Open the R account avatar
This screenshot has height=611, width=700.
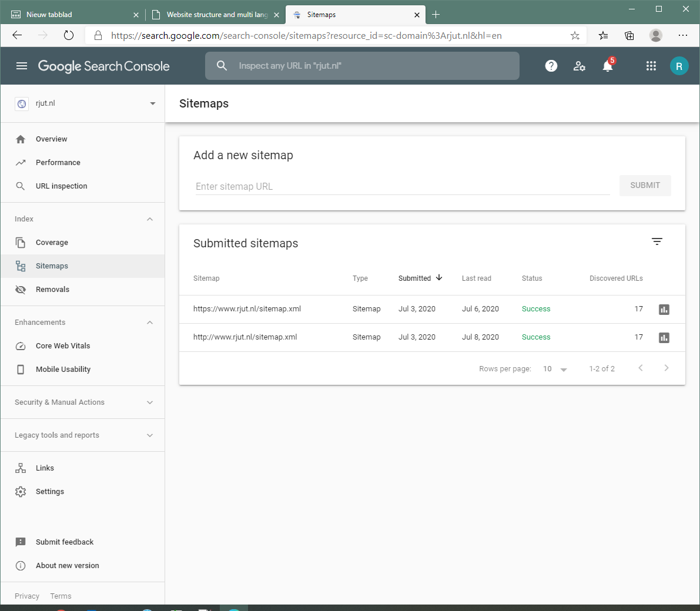click(x=679, y=66)
